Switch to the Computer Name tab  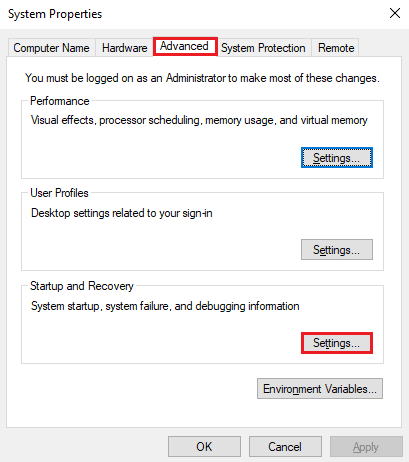pos(51,48)
